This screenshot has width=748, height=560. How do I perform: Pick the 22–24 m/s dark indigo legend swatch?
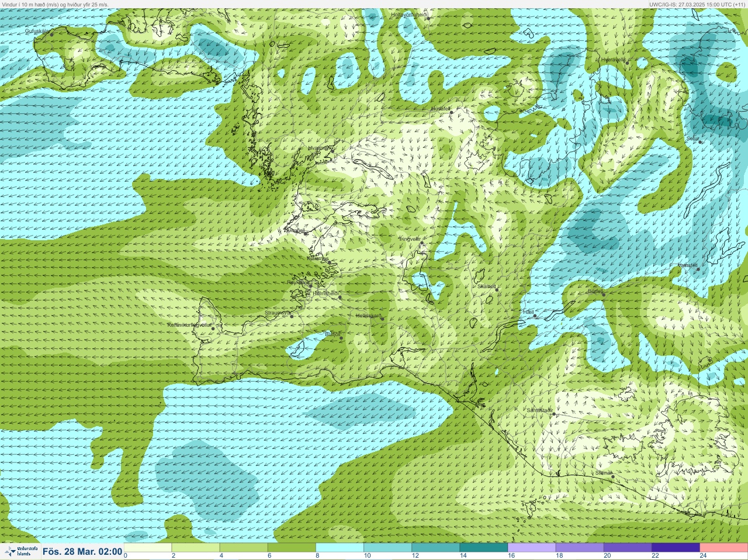click(x=676, y=548)
